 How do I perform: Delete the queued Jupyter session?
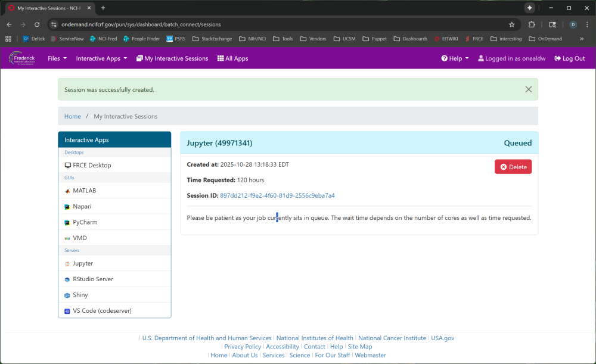tap(513, 167)
